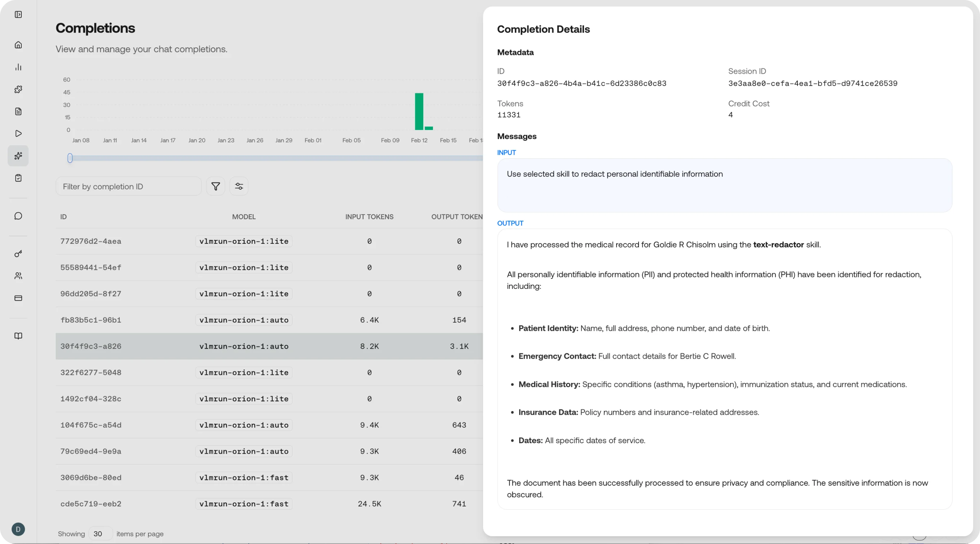
Task: Open the puzzle piece skills icon
Action: point(18,89)
